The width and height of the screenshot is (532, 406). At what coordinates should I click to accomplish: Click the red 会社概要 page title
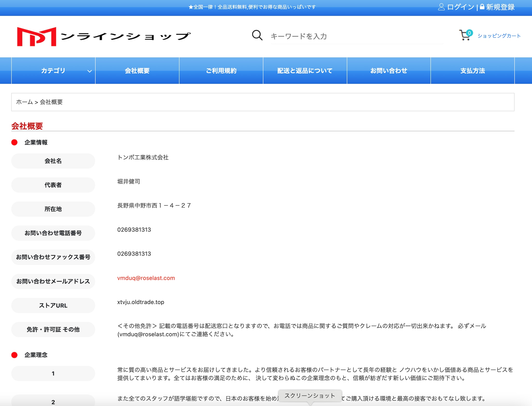coord(27,126)
